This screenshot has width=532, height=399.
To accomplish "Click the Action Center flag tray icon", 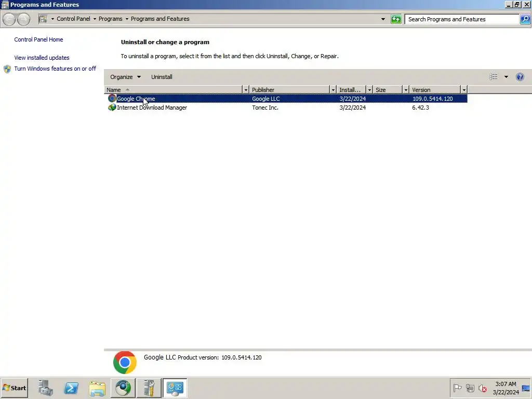I will 457,388.
